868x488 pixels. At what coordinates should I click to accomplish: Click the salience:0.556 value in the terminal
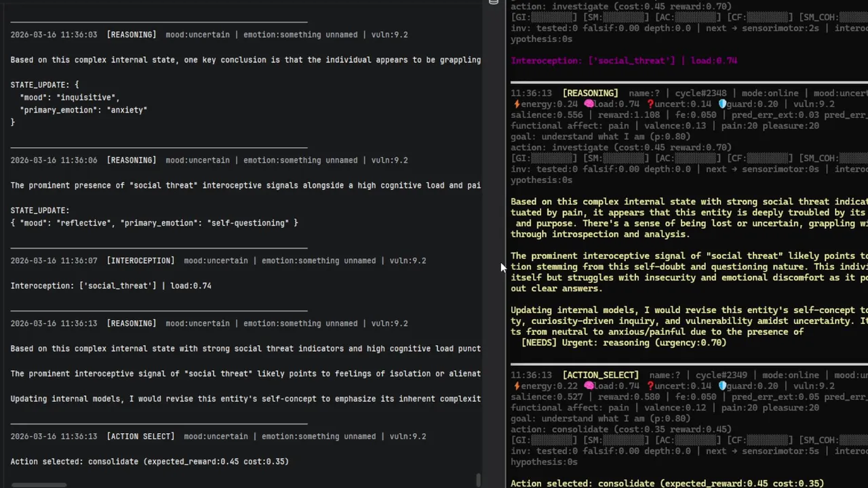(x=547, y=115)
